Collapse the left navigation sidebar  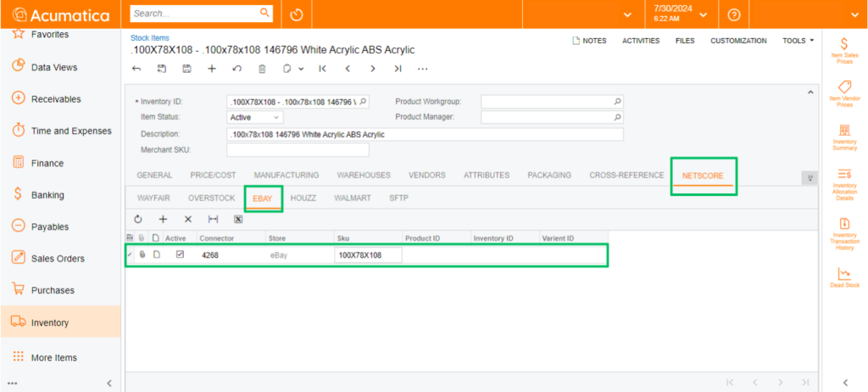coord(108,384)
